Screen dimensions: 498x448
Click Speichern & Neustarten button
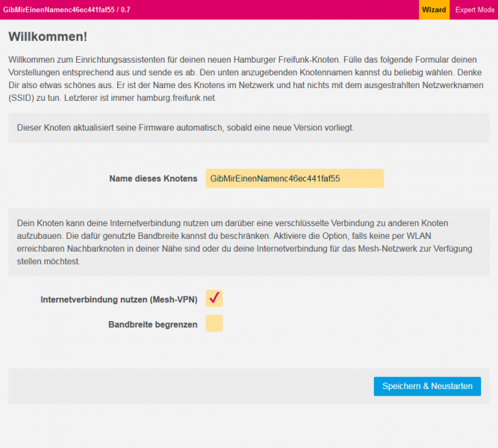(427, 386)
